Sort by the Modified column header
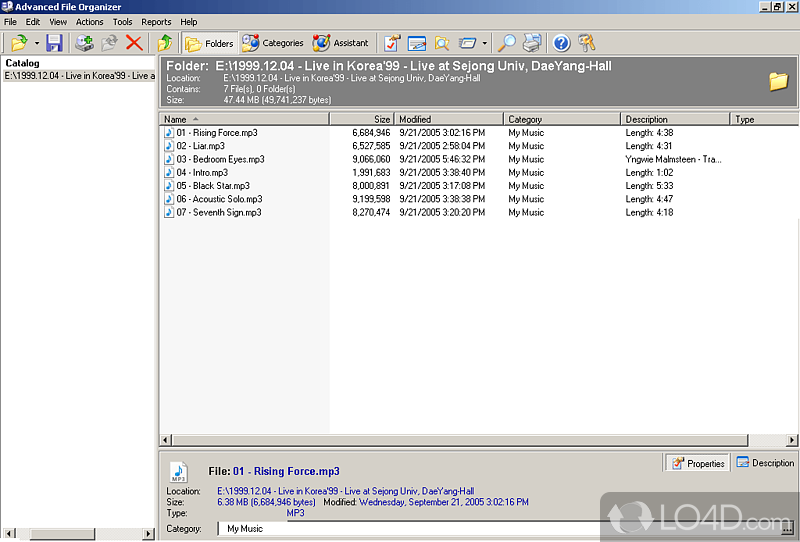 click(x=449, y=119)
